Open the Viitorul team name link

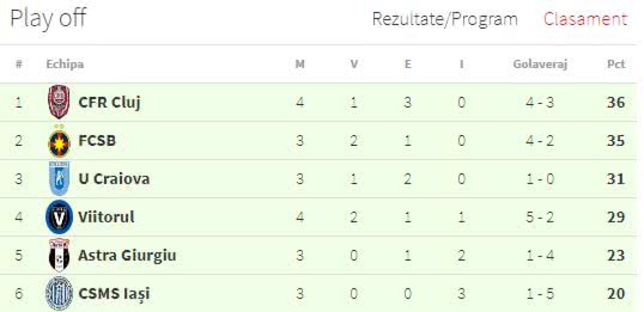(106, 217)
